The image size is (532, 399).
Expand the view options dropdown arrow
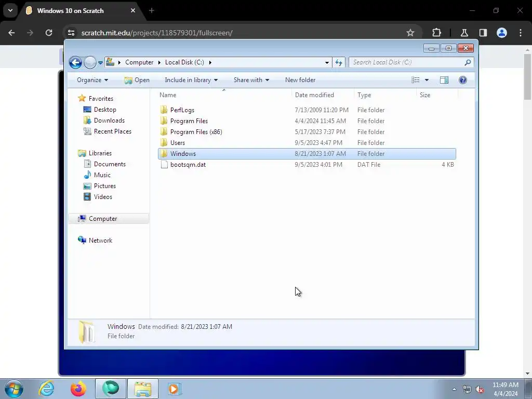(x=427, y=80)
